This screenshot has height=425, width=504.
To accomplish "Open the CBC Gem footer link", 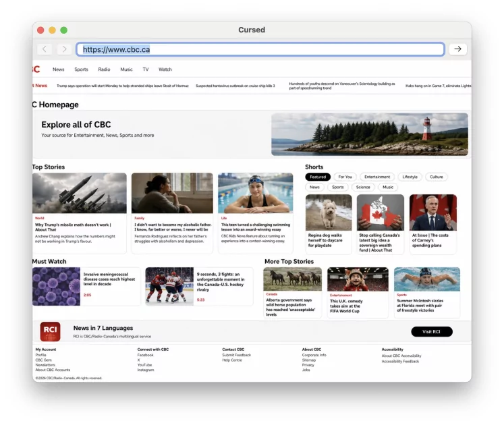I will click(x=43, y=360).
